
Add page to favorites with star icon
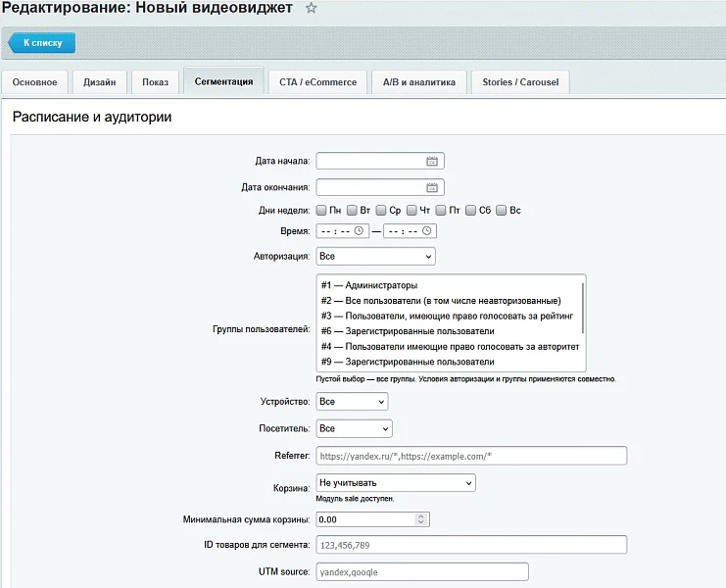pyautogui.click(x=312, y=8)
